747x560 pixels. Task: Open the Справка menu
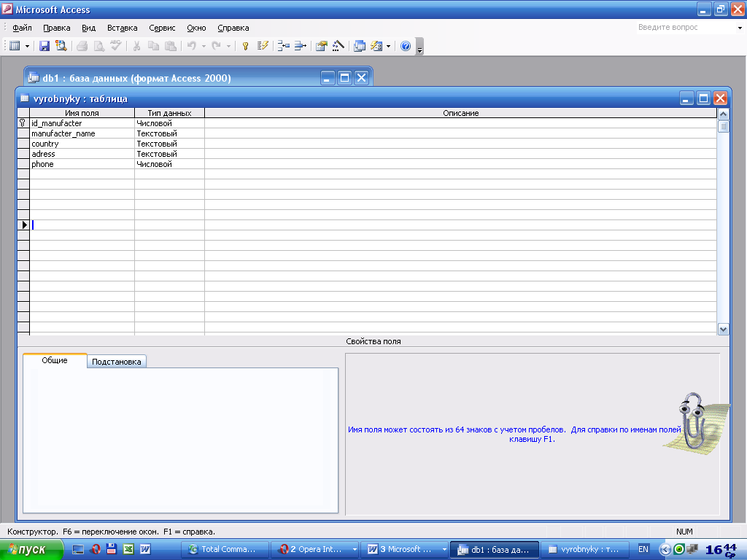[233, 28]
